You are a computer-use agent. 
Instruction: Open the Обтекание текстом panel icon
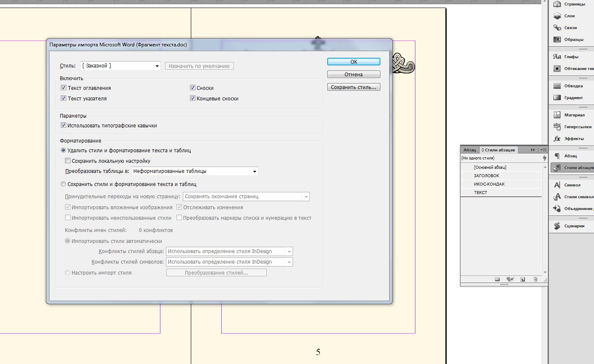[557, 69]
